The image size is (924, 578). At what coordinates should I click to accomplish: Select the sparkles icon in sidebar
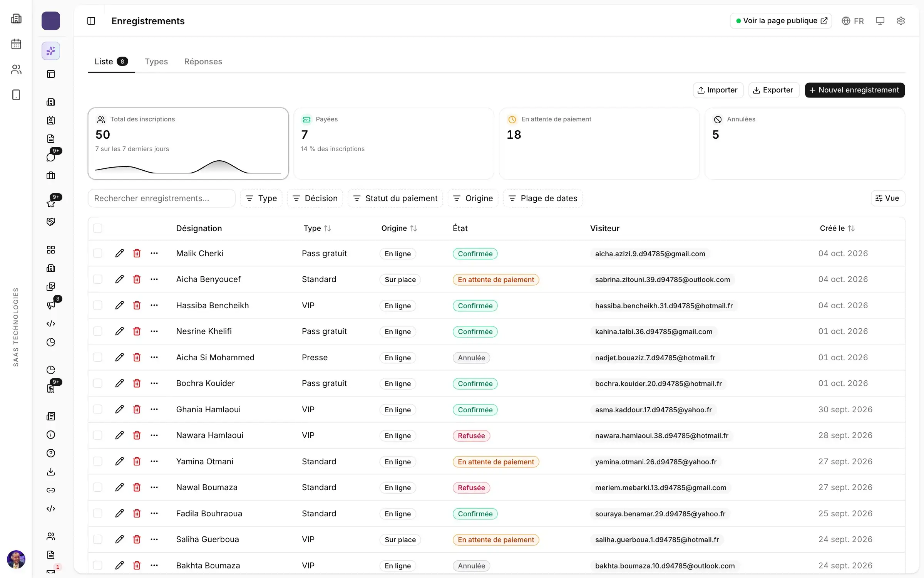click(x=51, y=51)
